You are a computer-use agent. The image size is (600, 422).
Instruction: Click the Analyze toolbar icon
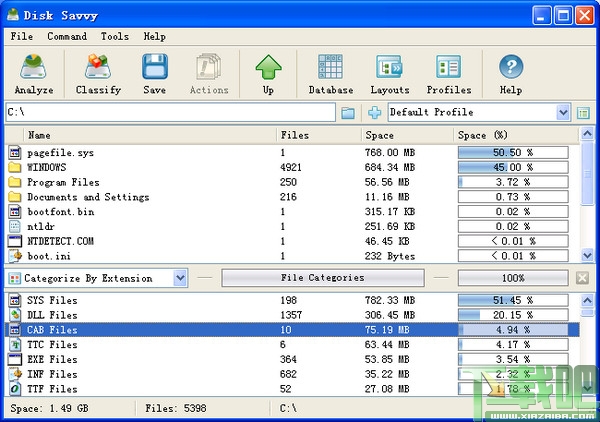point(34,67)
